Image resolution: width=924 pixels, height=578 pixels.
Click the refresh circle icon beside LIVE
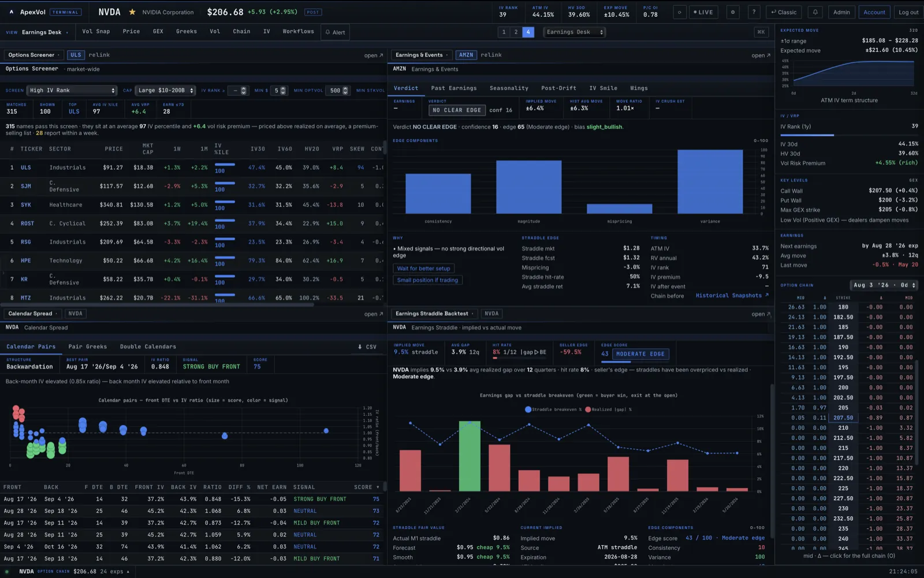[680, 12]
